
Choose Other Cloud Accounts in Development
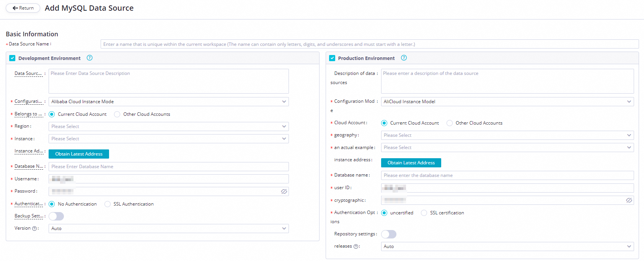(x=117, y=114)
